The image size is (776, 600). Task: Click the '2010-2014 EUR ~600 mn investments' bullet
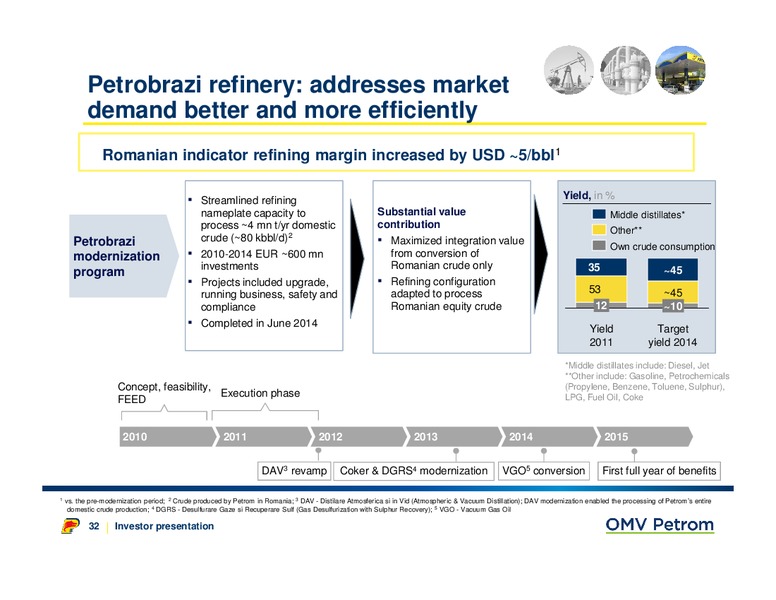(x=262, y=260)
